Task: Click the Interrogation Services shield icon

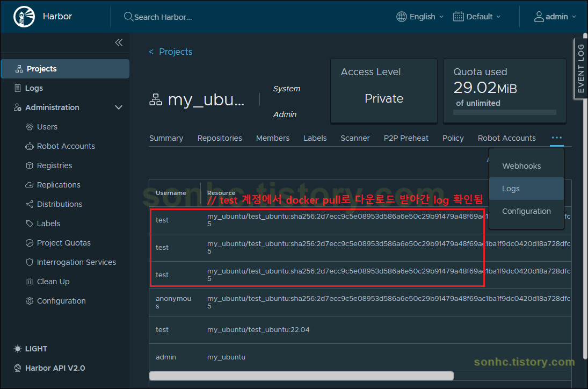Action: 30,262
